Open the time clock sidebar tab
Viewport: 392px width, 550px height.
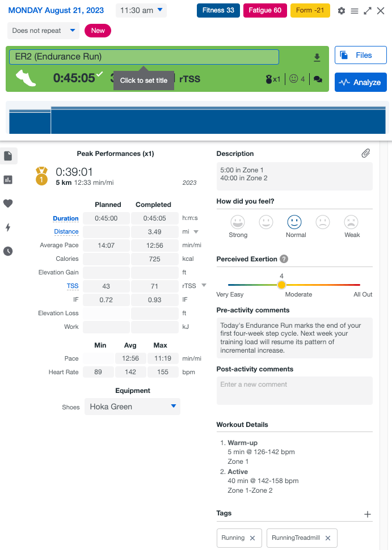(9, 251)
